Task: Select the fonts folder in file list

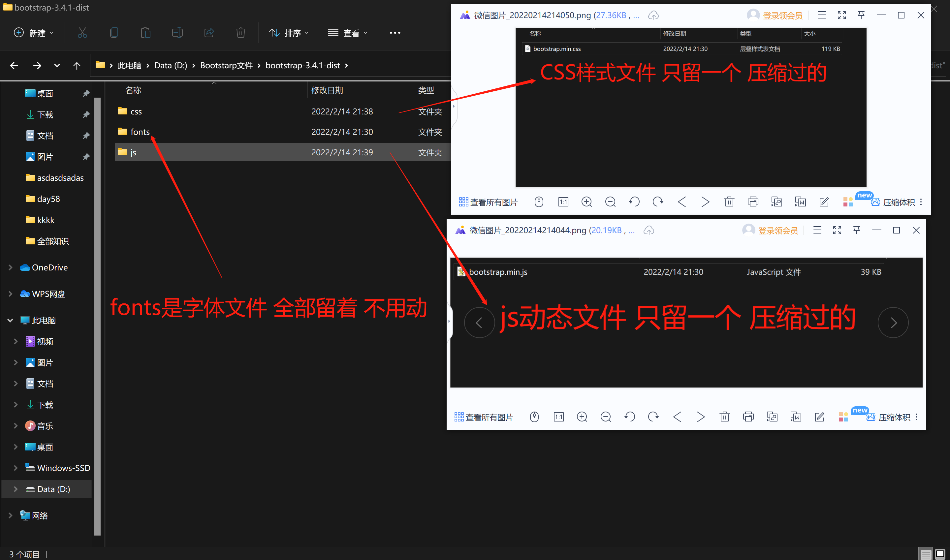Action: (x=140, y=132)
